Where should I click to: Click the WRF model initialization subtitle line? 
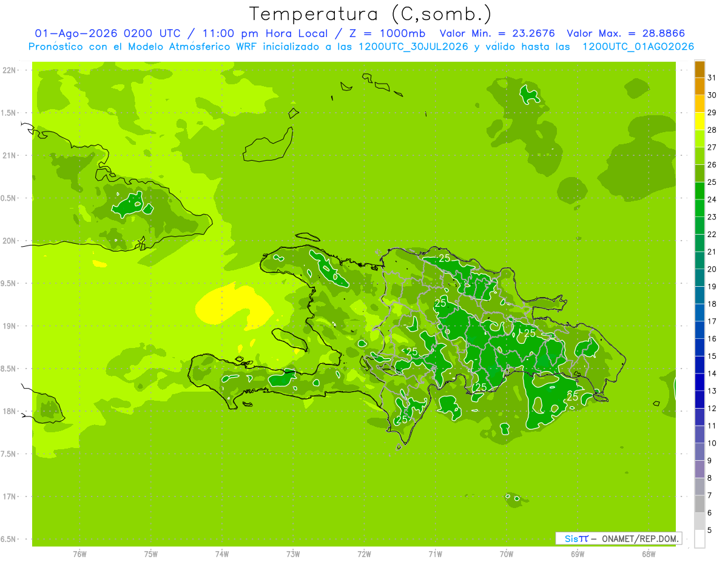(x=362, y=47)
